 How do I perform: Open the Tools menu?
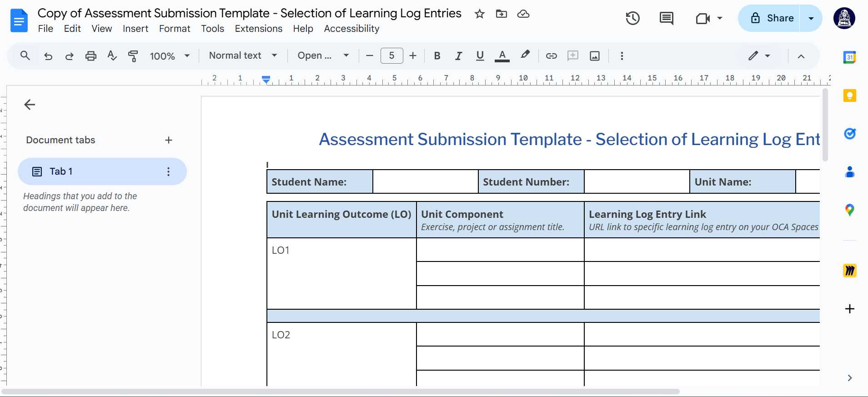[x=212, y=29]
